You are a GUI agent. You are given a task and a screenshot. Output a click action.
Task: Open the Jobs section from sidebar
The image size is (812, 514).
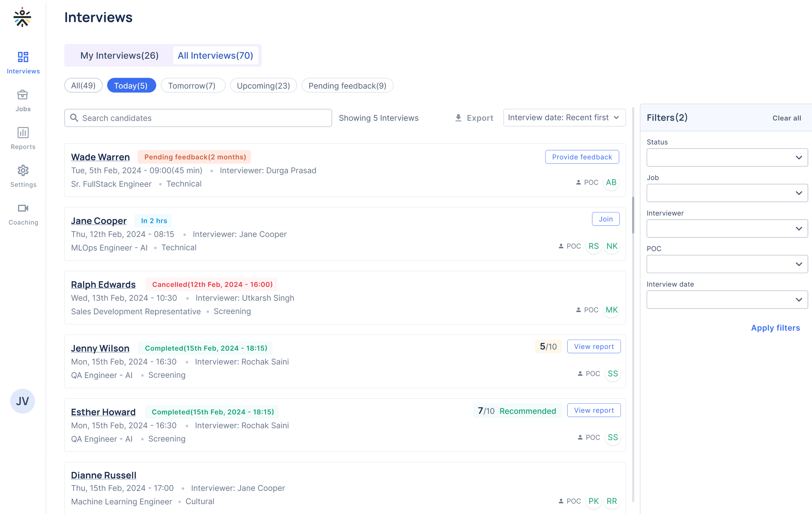(23, 100)
